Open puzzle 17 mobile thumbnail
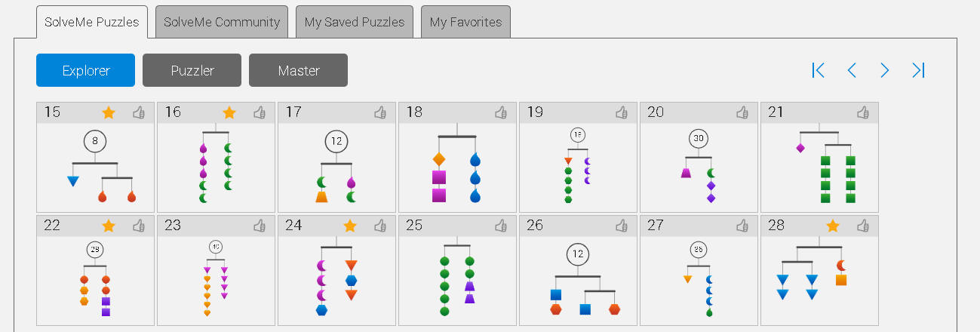Image resolution: width=980 pixels, height=332 pixels. click(x=336, y=168)
